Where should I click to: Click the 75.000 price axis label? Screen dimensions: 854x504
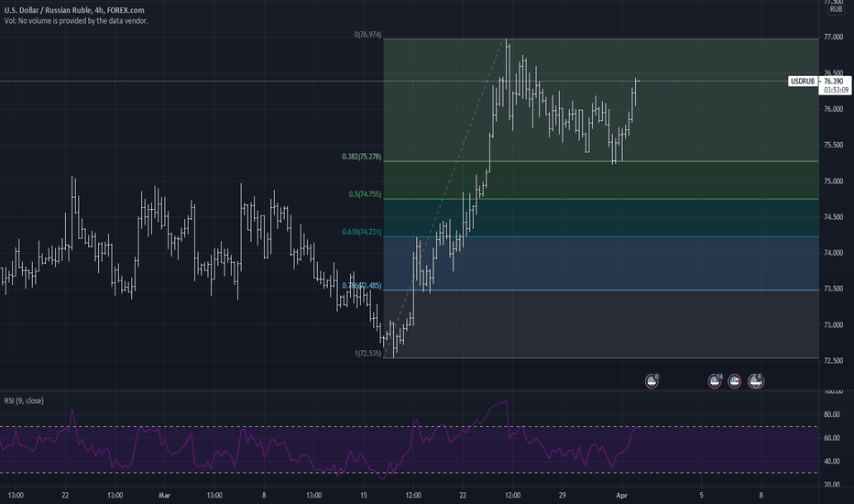833,181
